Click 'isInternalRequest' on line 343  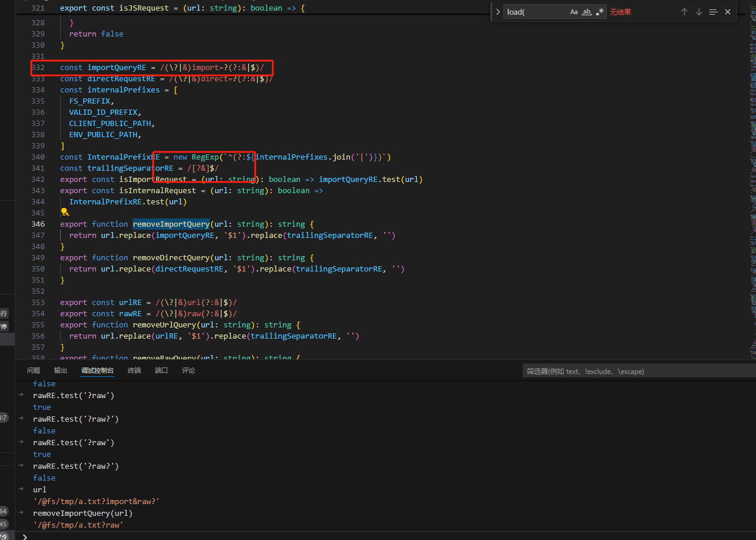click(x=158, y=191)
